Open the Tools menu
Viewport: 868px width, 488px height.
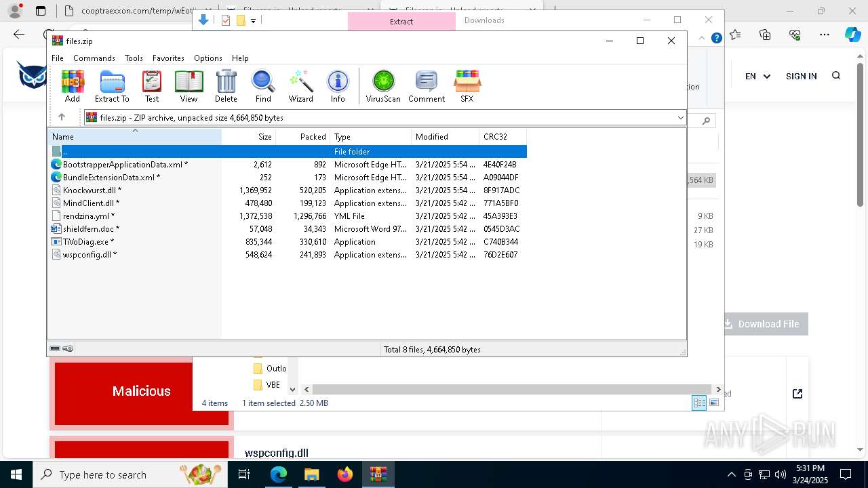134,58
